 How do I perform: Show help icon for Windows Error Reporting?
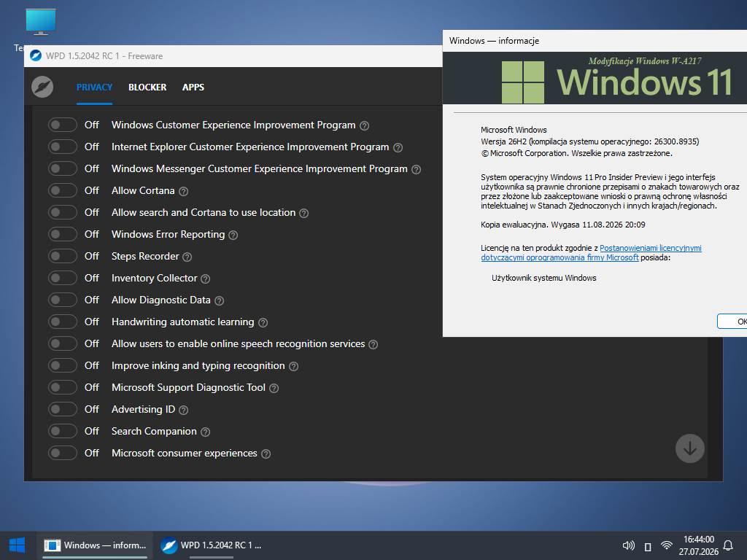233,236
